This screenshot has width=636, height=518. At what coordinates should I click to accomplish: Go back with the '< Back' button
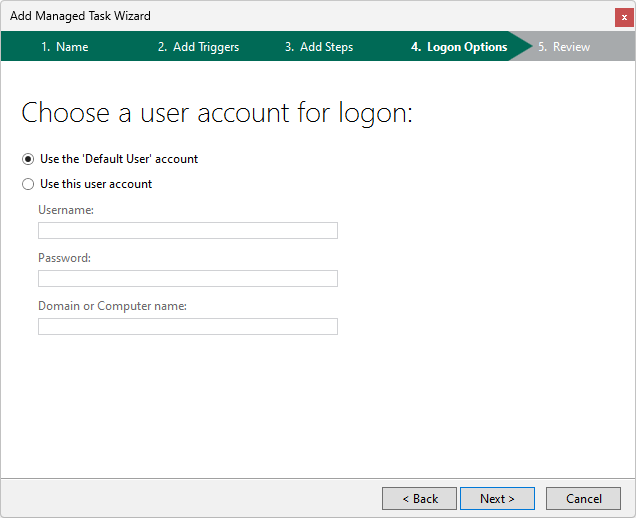point(419,499)
